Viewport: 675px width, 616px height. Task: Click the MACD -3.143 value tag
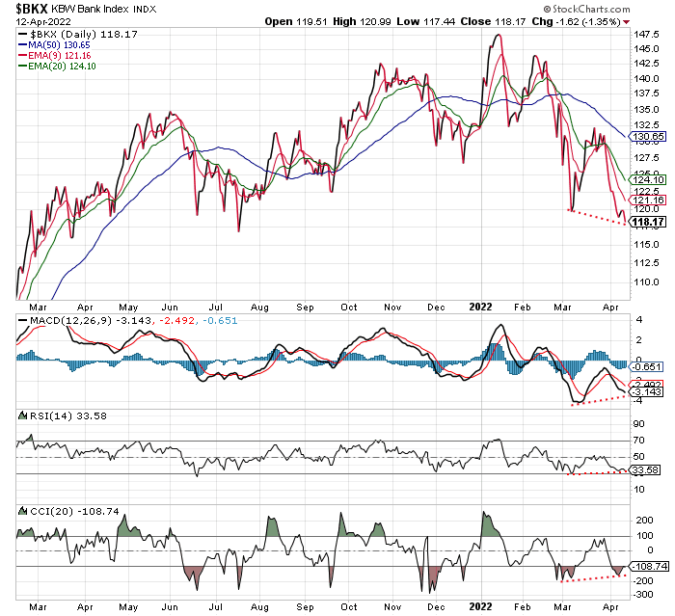[646, 391]
